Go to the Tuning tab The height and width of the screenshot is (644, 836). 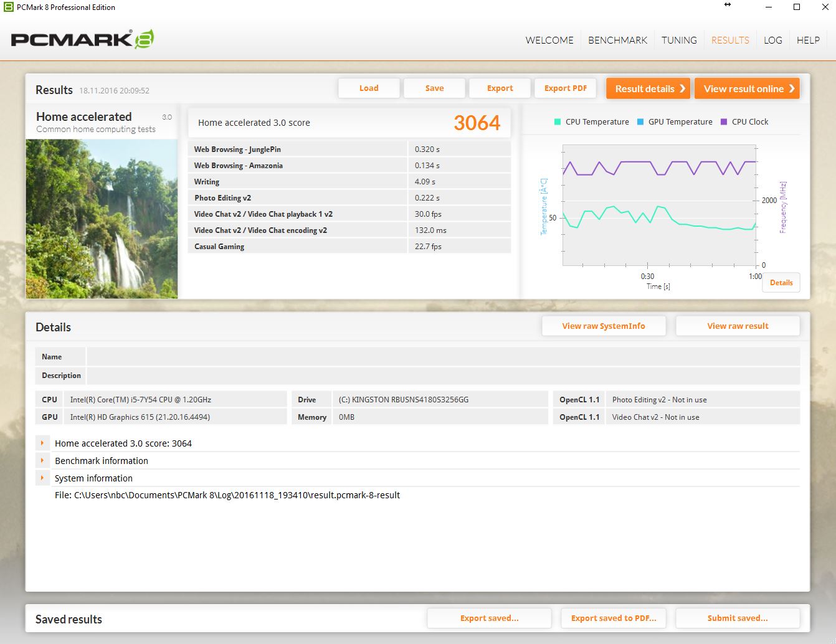(679, 40)
